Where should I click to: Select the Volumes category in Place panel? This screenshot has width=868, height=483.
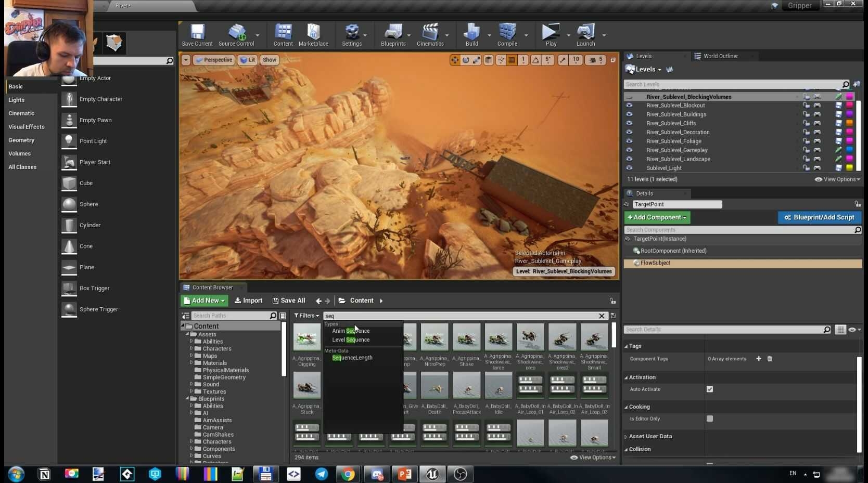coord(20,154)
